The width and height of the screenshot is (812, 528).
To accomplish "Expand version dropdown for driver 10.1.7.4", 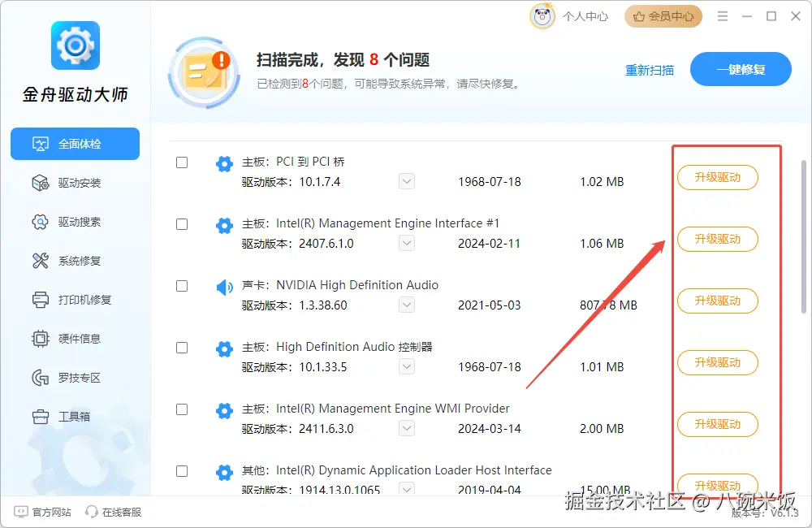I will (x=407, y=181).
